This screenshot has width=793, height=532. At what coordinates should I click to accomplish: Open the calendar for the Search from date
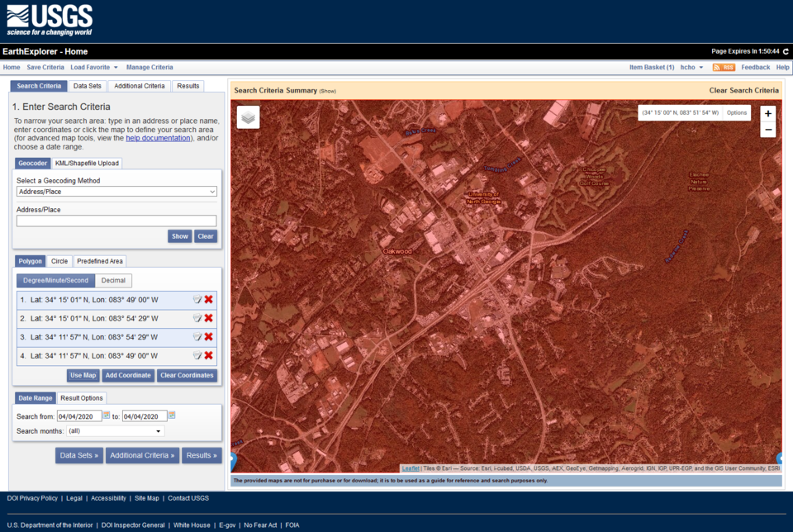(x=108, y=416)
